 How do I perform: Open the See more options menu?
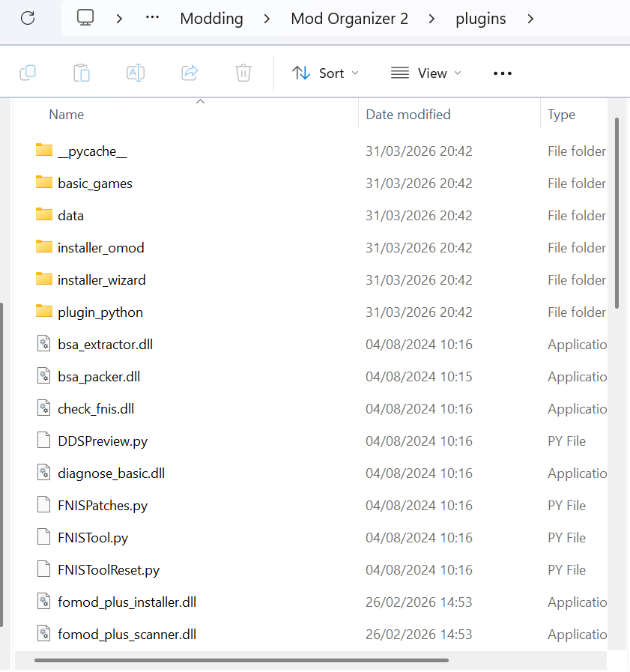503,73
